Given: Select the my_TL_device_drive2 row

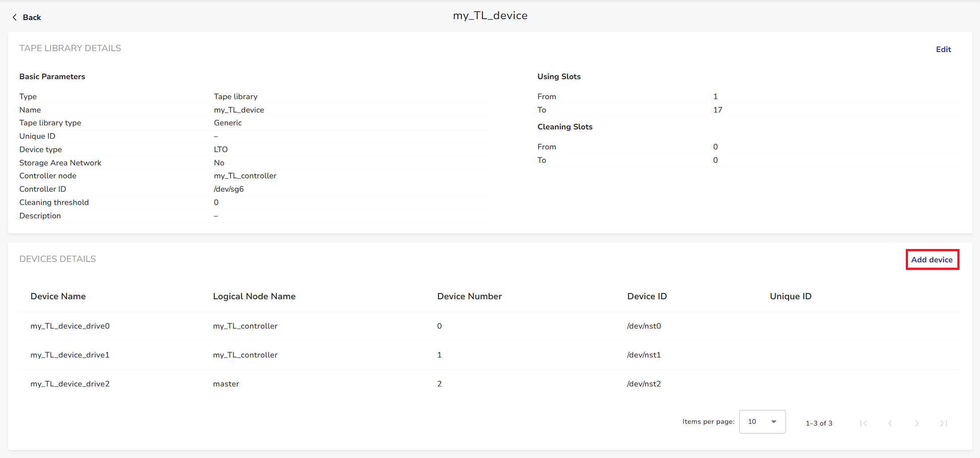Looking at the screenshot, I should 70,384.
